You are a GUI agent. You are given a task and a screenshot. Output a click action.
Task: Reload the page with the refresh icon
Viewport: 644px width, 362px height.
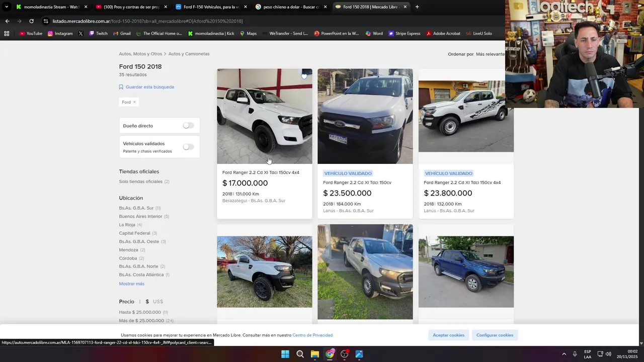click(31, 21)
